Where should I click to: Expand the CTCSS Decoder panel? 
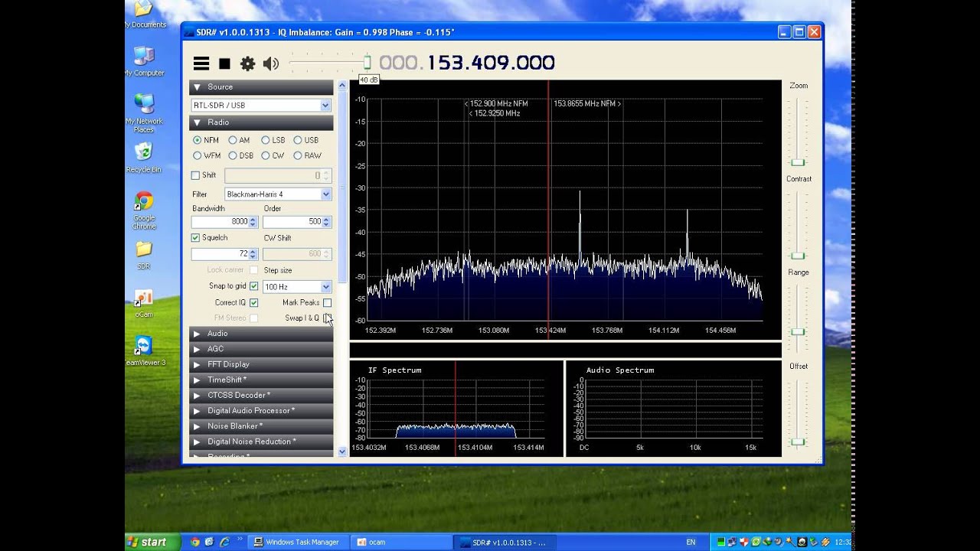pyautogui.click(x=261, y=395)
